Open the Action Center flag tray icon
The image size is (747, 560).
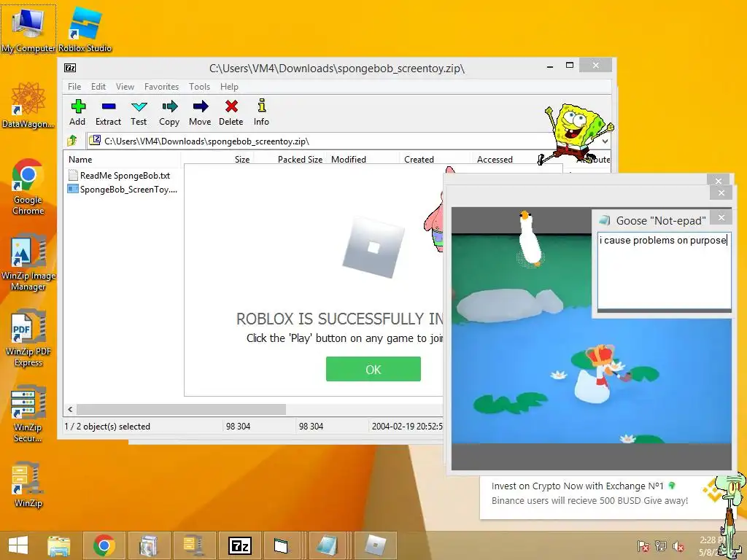643,546
